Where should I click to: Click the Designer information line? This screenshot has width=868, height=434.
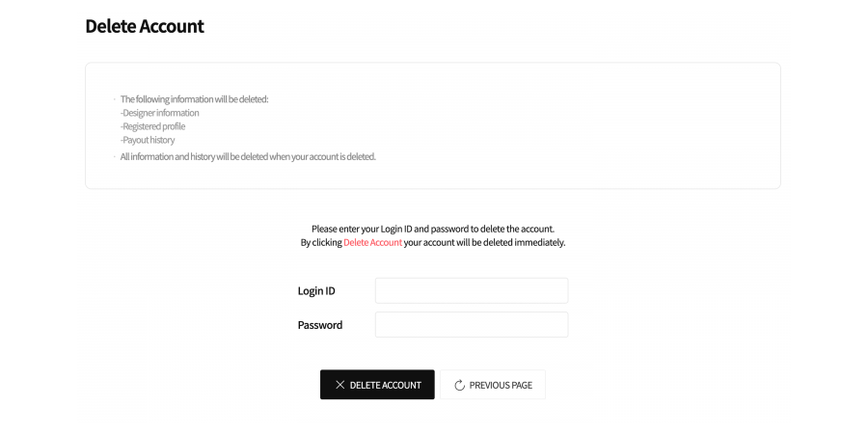pyautogui.click(x=160, y=113)
